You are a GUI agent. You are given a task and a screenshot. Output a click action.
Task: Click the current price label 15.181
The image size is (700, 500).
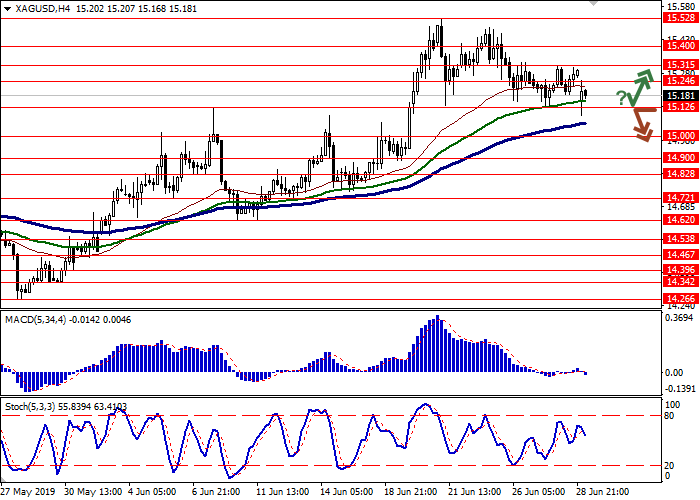click(680, 96)
